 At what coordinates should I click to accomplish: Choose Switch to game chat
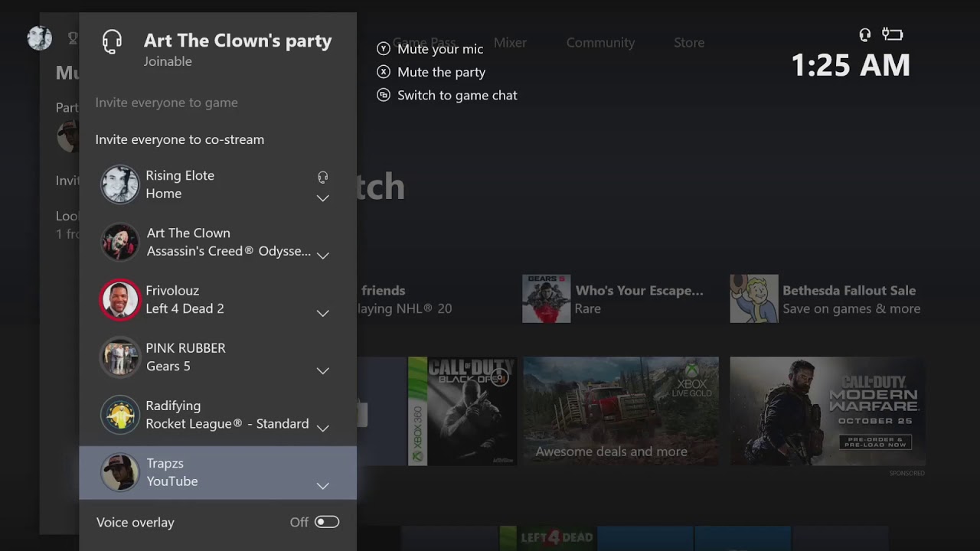(x=457, y=95)
